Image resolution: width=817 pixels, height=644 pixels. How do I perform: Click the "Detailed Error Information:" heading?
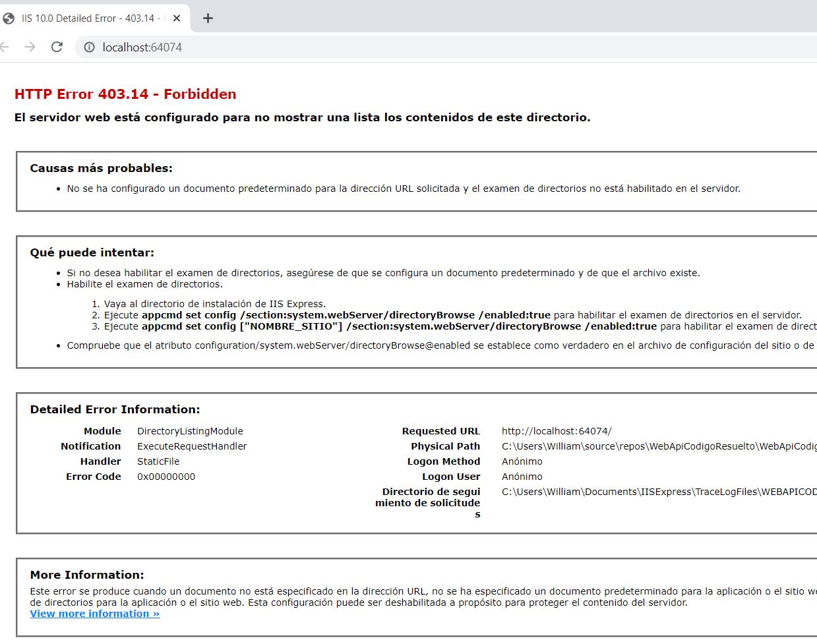[102, 409]
